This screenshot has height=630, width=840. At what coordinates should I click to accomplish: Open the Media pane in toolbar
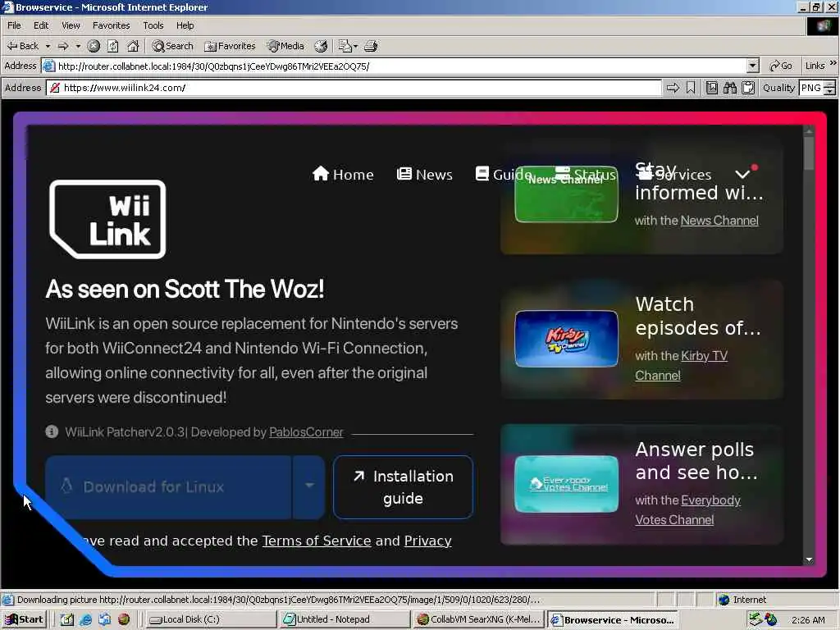[x=286, y=46]
